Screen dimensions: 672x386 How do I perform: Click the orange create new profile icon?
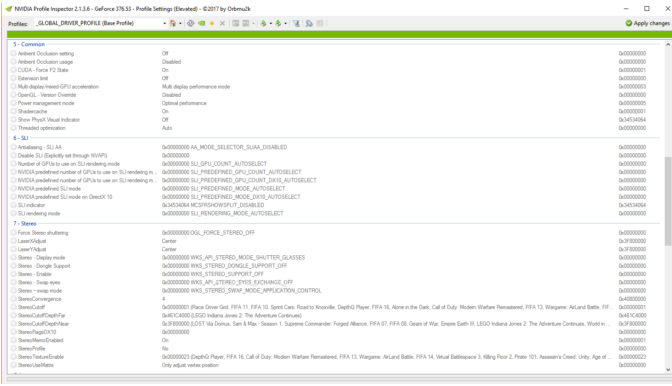tap(212, 23)
